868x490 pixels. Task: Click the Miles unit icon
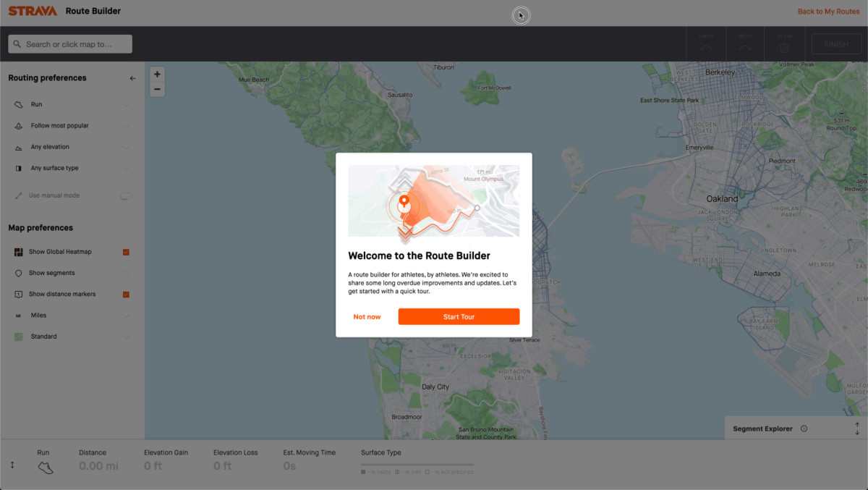tap(19, 316)
